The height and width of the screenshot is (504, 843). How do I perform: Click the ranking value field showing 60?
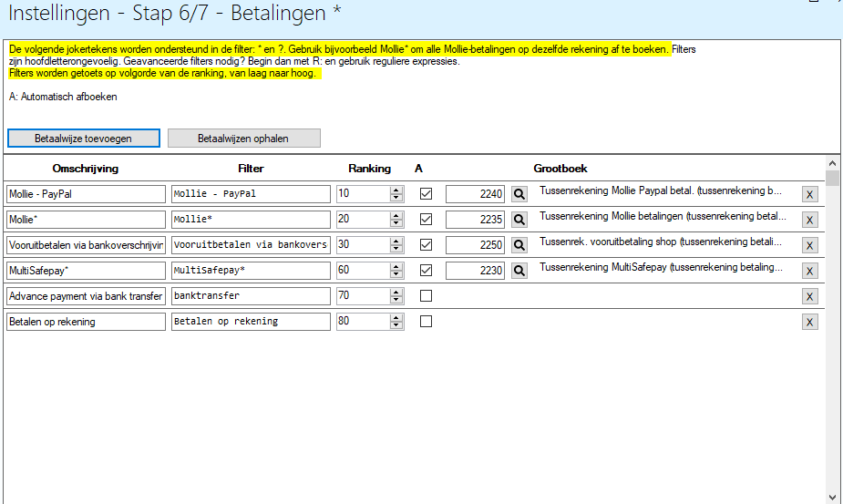pos(364,270)
